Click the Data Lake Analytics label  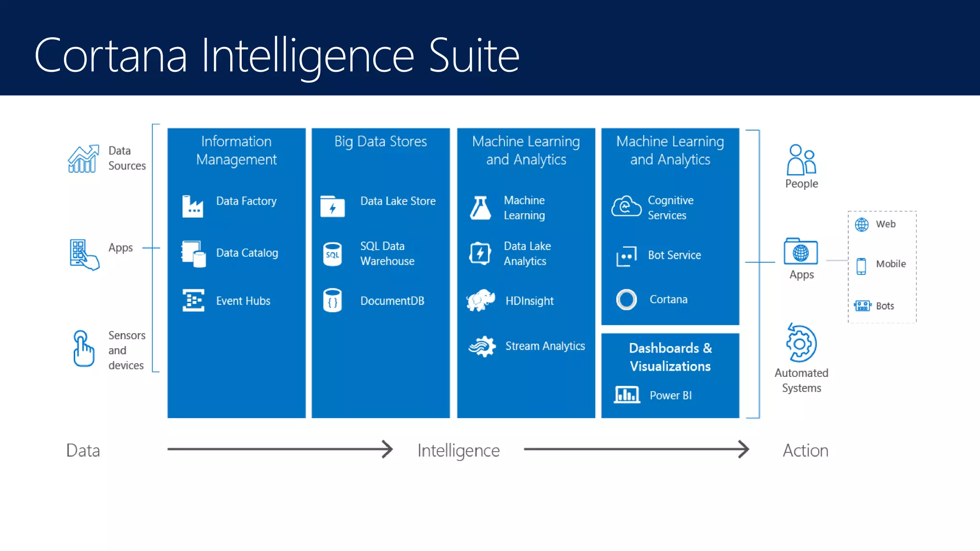(x=527, y=253)
